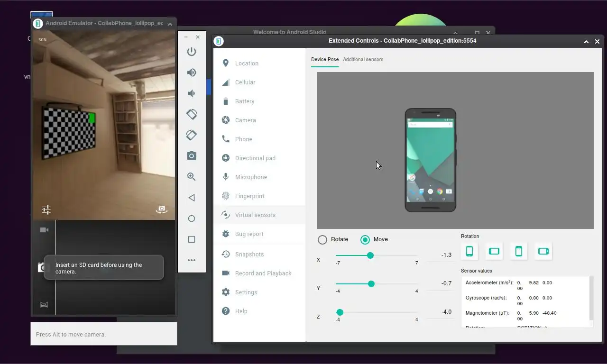607x364 pixels.
Task: Switch to the Additional sensors tab
Action: tap(363, 59)
